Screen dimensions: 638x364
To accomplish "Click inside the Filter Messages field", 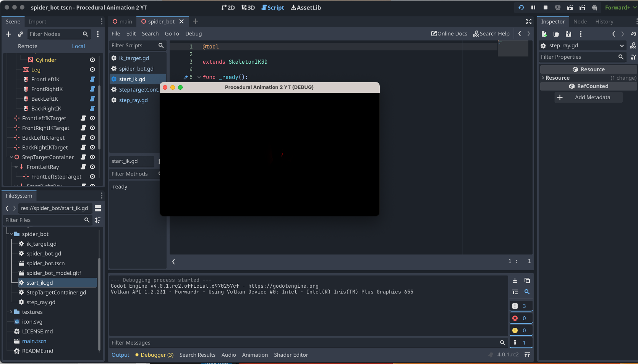I will tap(267, 343).
